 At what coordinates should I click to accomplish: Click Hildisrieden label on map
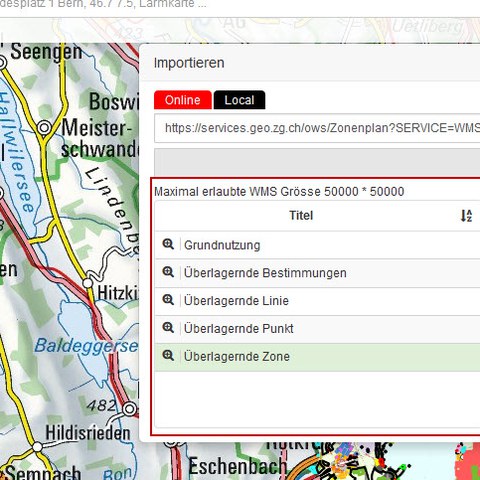tap(88, 433)
